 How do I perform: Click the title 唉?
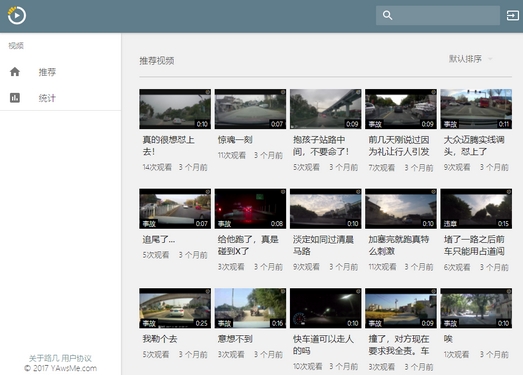point(448,339)
